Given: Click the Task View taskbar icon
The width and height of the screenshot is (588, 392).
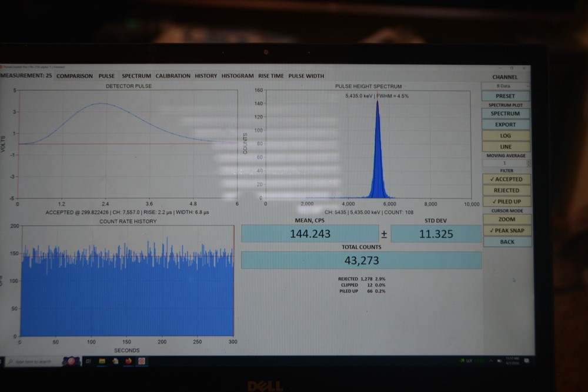Looking at the screenshot, I should click(89, 361).
